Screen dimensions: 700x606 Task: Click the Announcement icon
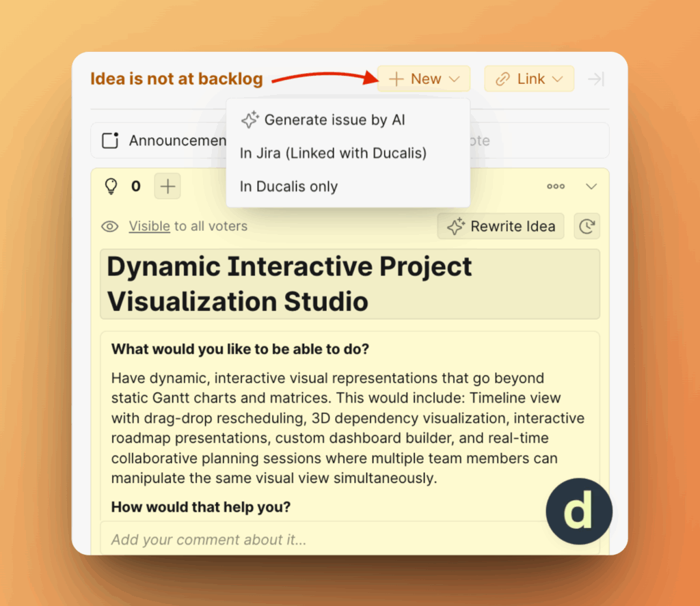coord(111,141)
